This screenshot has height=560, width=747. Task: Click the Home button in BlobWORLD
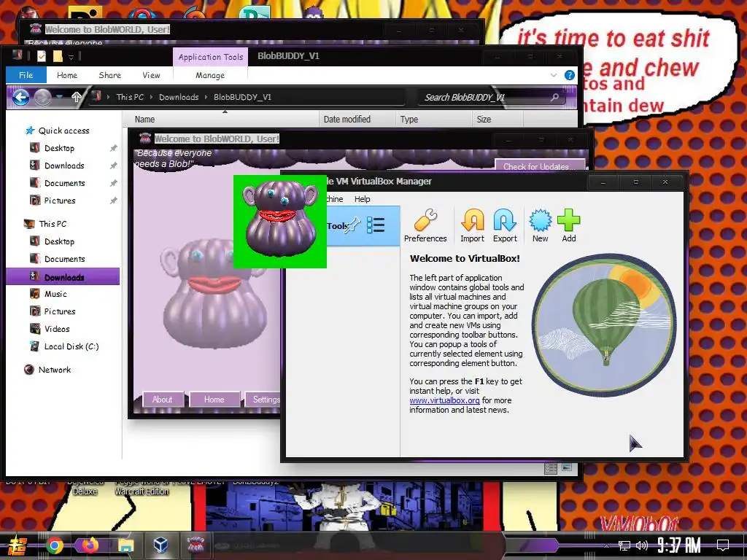214,400
